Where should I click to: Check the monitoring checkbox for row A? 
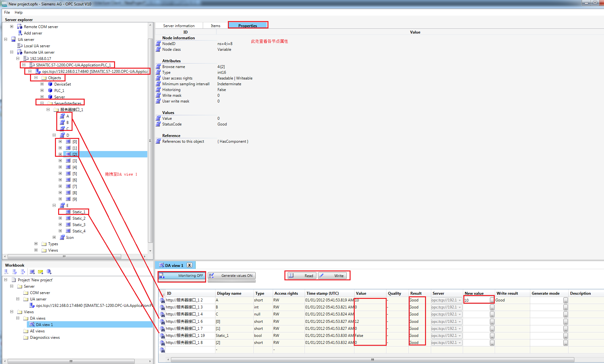pos(162,300)
